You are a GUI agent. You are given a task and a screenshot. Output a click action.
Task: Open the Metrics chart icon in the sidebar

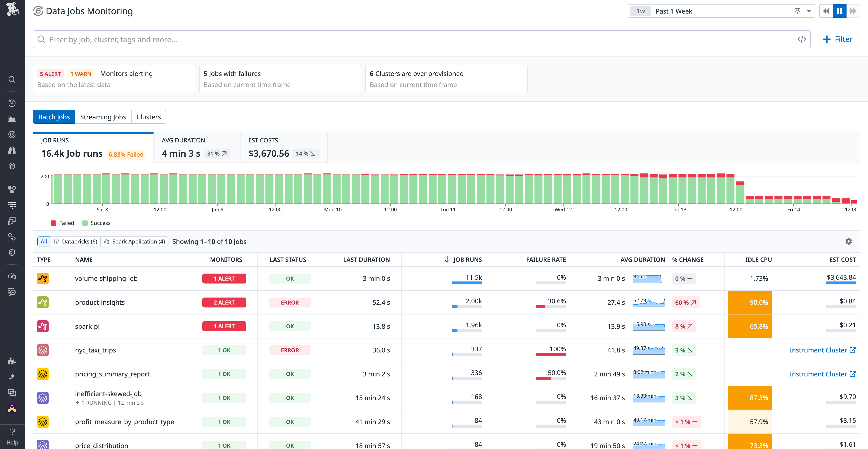(12, 119)
